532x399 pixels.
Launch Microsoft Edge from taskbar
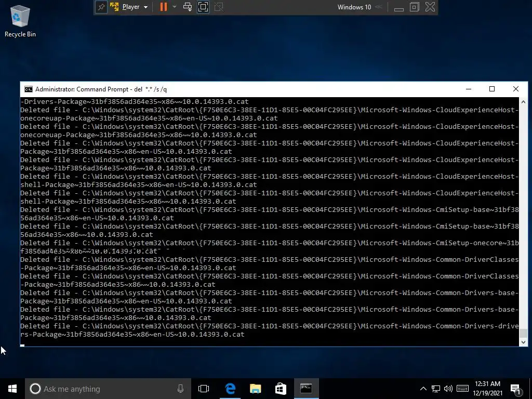click(230, 389)
